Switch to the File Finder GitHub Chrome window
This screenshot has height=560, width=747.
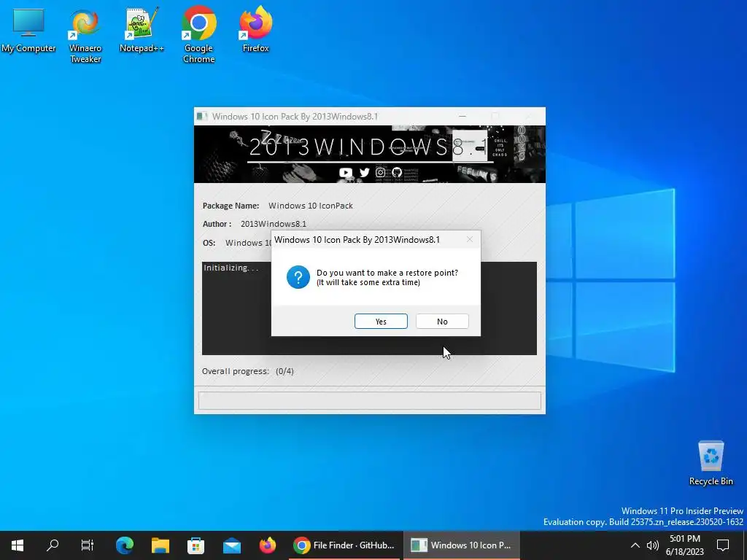tap(344, 545)
